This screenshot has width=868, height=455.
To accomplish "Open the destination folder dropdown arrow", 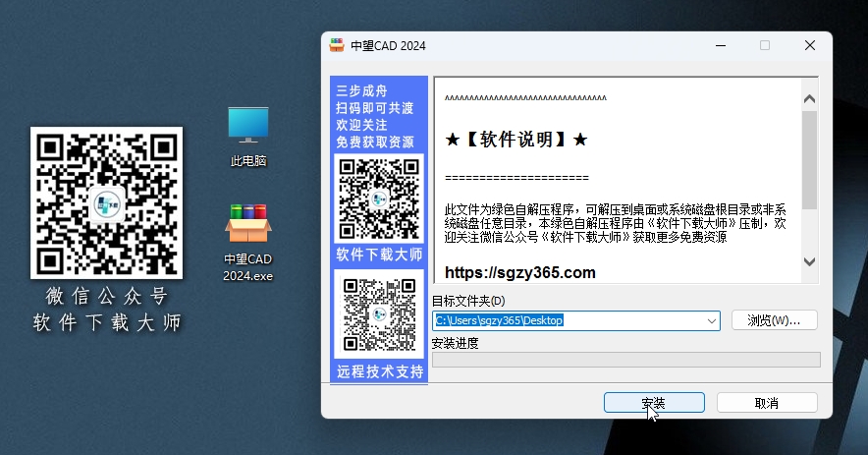I will coord(711,321).
